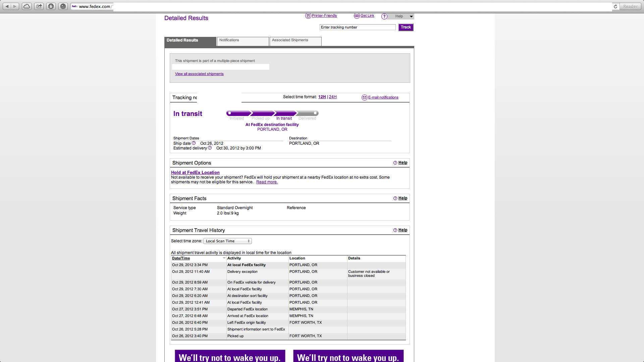Click the Printer-Friendly page icon
The image size is (644, 362).
pyautogui.click(x=308, y=16)
